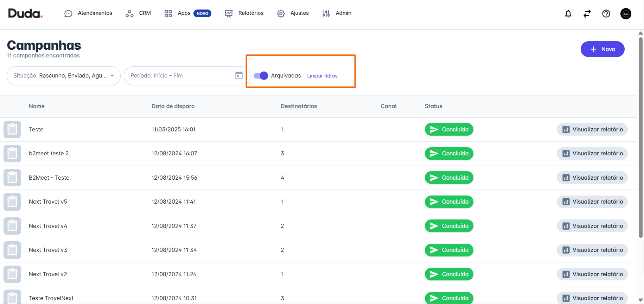Click clipboard icon next to B2Meet - Teste
The width and height of the screenshot is (644, 304).
[x=12, y=178]
